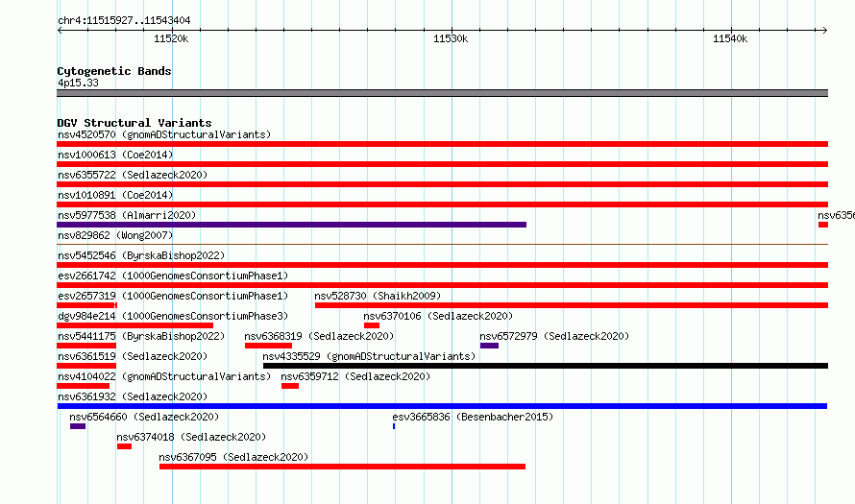This screenshot has height=504, width=855.
Task: Select the nsv4104022 (gnomADStructuralVariants) label
Action: pos(164,376)
